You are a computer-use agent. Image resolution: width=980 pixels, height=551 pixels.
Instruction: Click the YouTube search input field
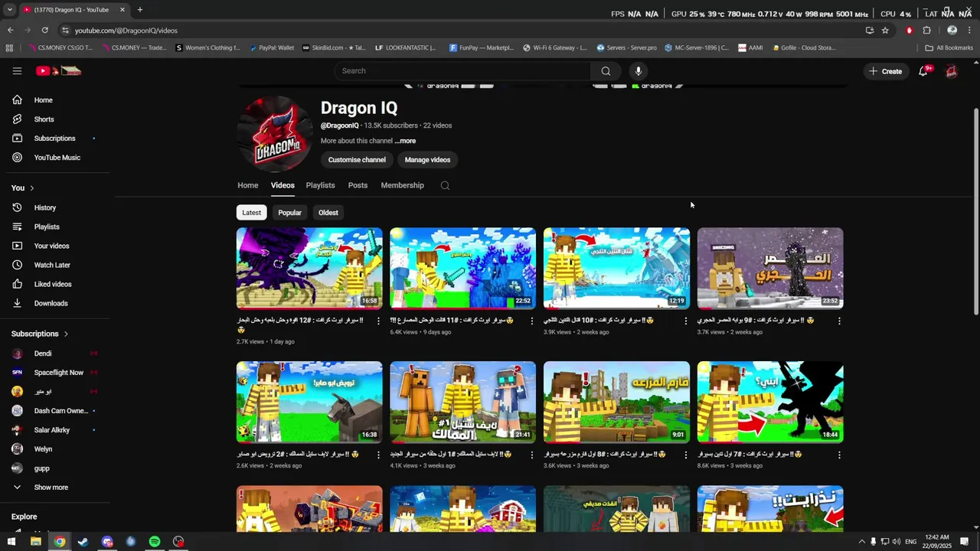[462, 71]
